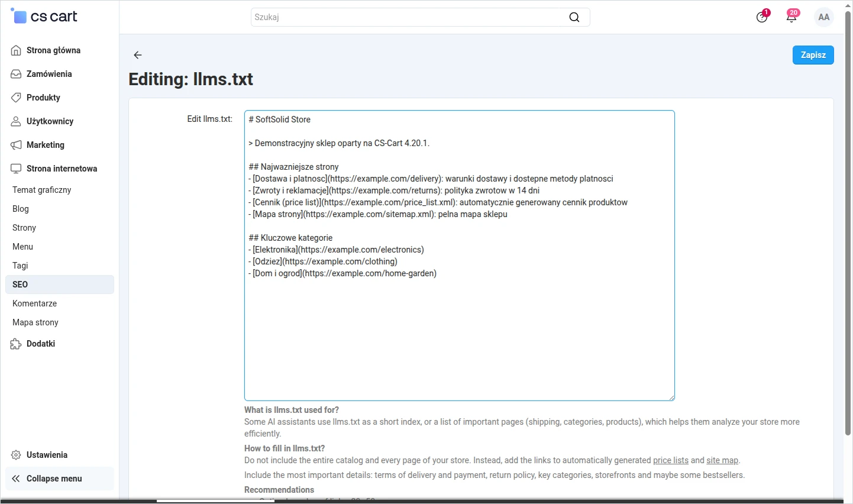Click the "# SoftSolid Store" line
Viewport: 853px width, 504px height.
[279, 119]
